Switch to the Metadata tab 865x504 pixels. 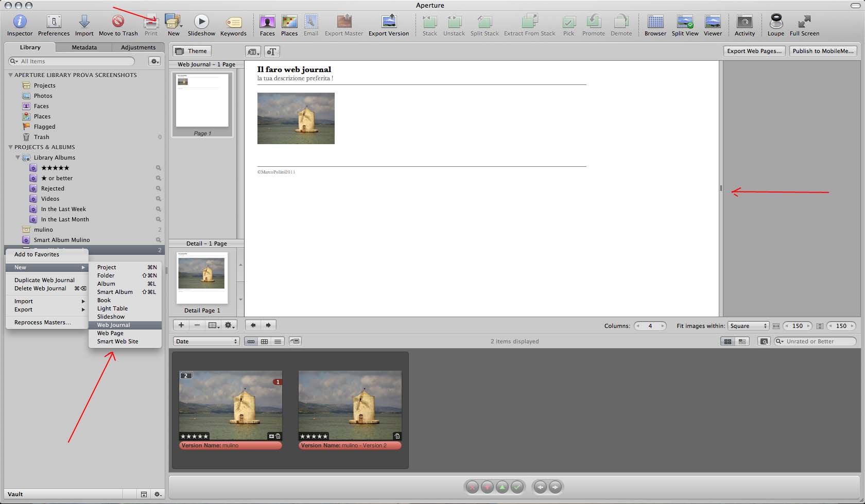[84, 47]
